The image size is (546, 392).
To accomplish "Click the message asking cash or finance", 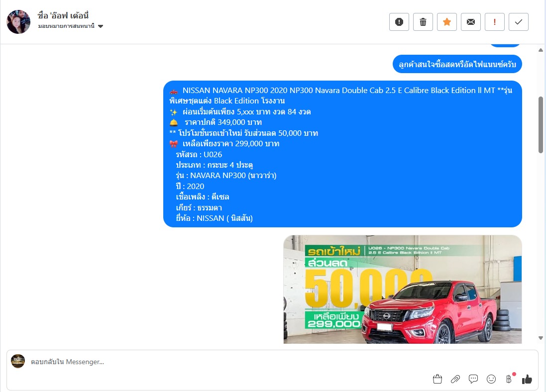I will point(457,64).
